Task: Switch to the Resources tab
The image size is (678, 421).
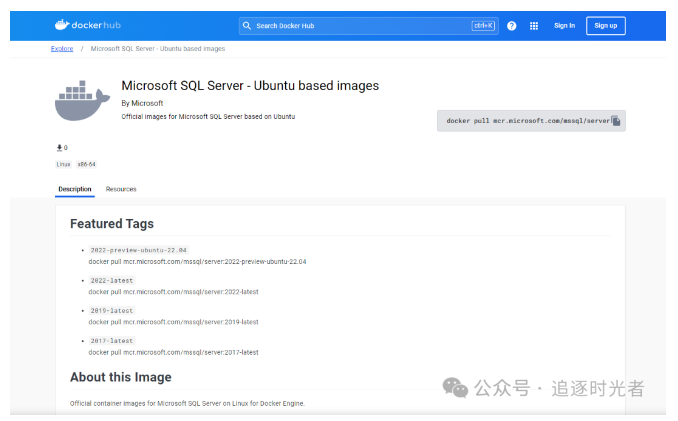Action: (x=121, y=189)
